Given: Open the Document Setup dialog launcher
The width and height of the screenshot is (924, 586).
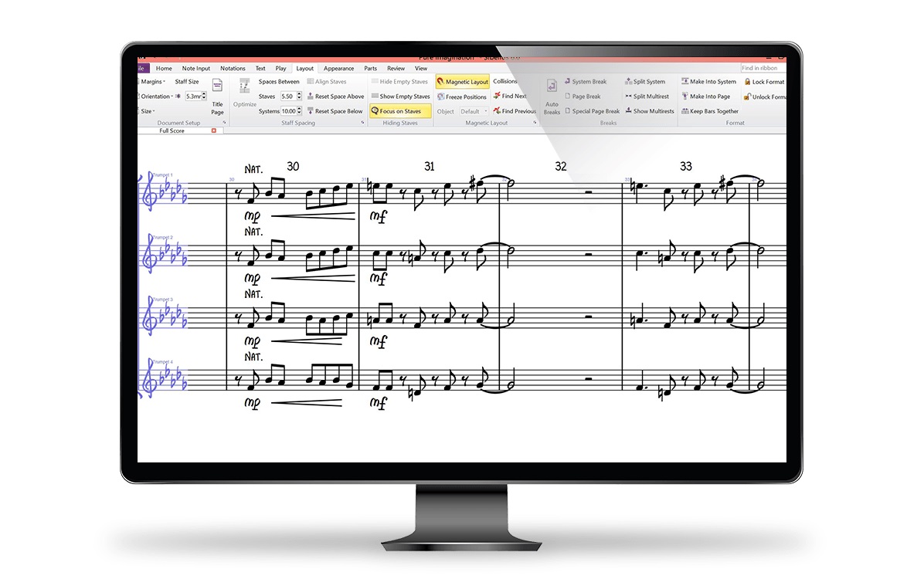Looking at the screenshot, I should 225,123.
